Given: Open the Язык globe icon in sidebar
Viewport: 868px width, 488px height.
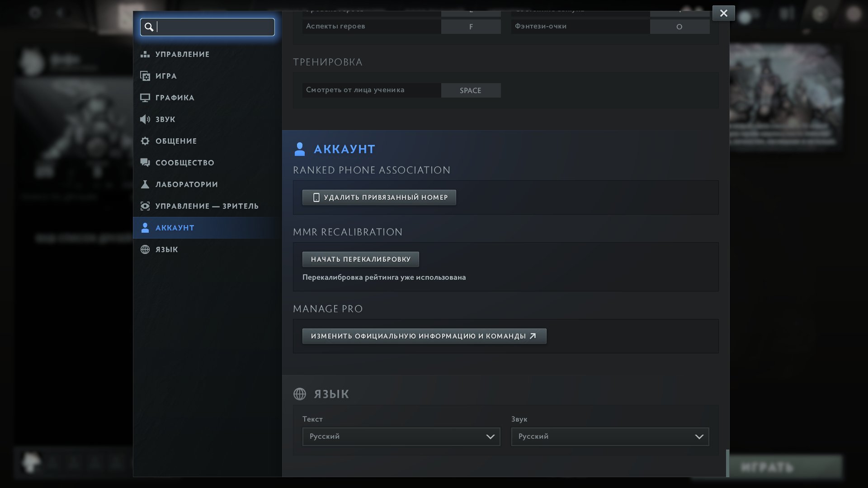Looking at the screenshot, I should click(x=145, y=249).
